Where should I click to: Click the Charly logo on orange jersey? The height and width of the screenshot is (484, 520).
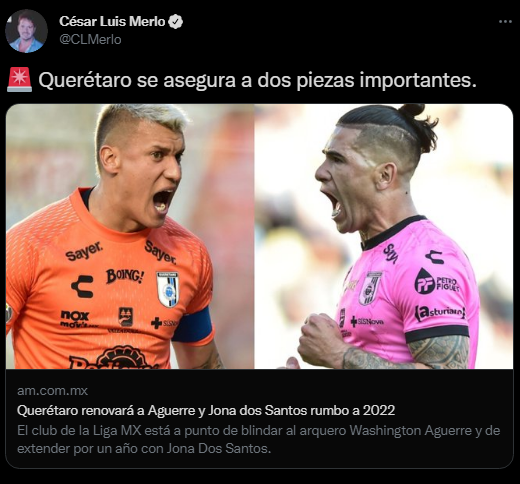pyautogui.click(x=82, y=286)
